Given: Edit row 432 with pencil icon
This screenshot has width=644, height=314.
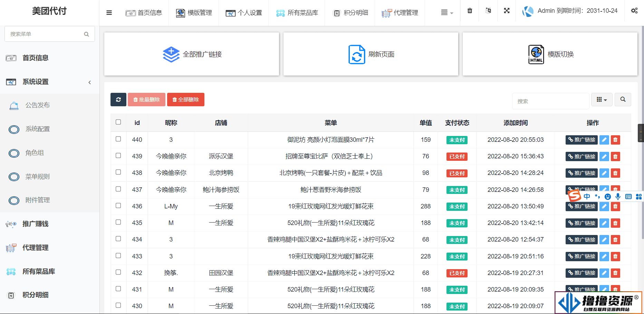Looking at the screenshot, I should point(604,273).
